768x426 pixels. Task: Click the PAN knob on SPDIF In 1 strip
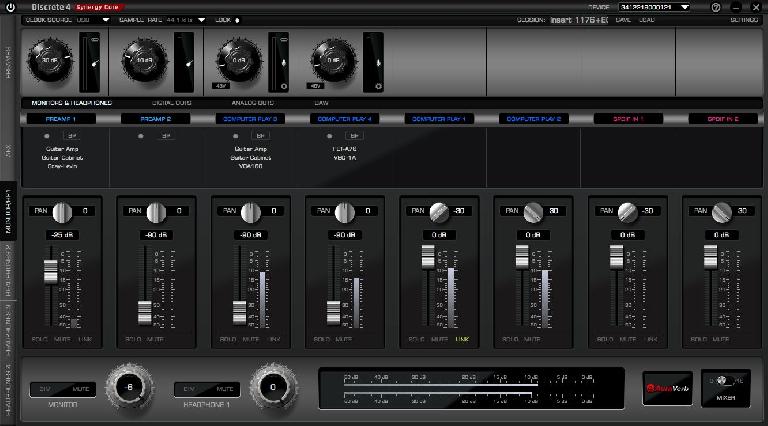[x=627, y=212]
